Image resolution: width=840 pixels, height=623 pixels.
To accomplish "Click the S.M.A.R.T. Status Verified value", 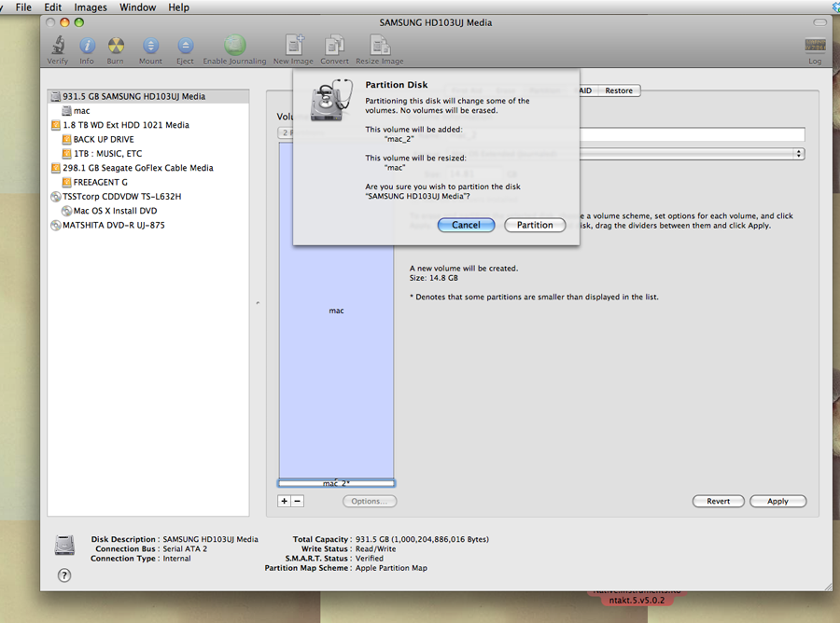I will (370, 559).
